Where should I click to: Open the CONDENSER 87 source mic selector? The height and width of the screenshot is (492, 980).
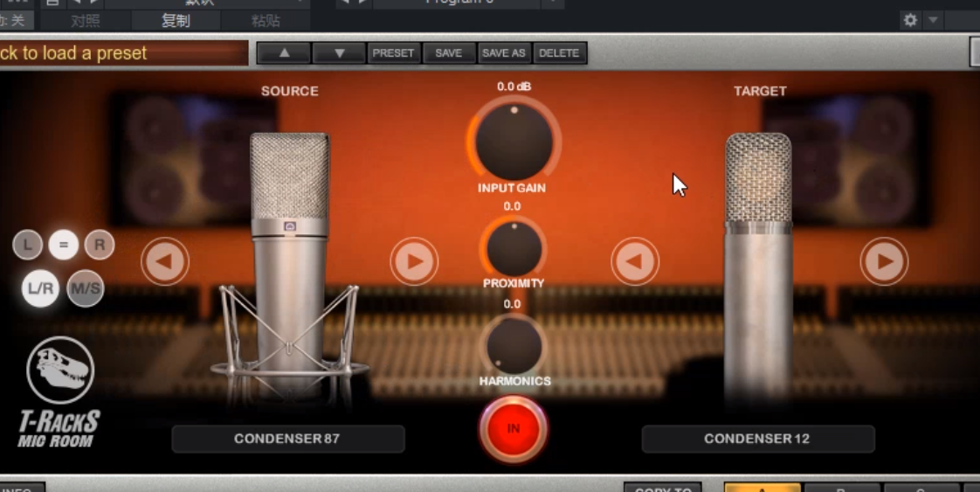tap(288, 439)
